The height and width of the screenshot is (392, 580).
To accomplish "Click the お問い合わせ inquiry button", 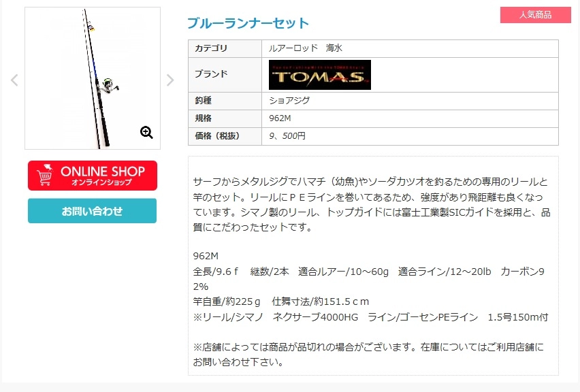I will click(92, 211).
